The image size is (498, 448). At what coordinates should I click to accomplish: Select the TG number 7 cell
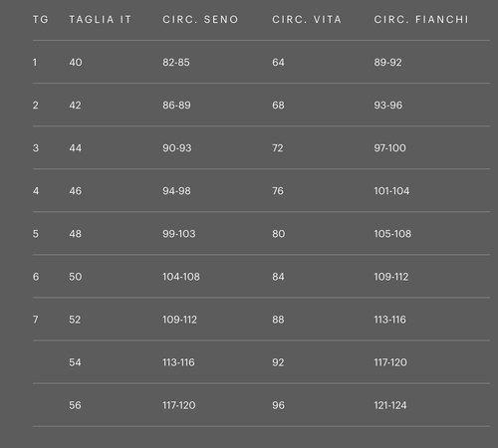[36, 320]
